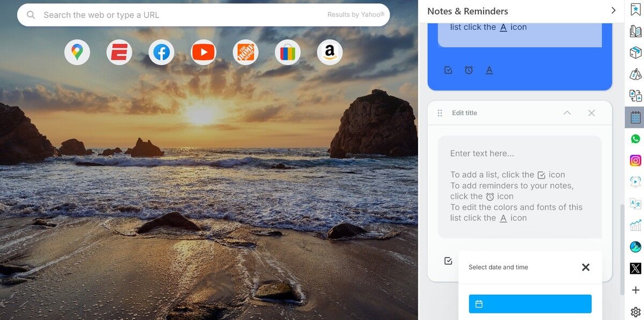Launch the YouTube shortcut
This screenshot has width=644, height=320.
(x=203, y=53)
